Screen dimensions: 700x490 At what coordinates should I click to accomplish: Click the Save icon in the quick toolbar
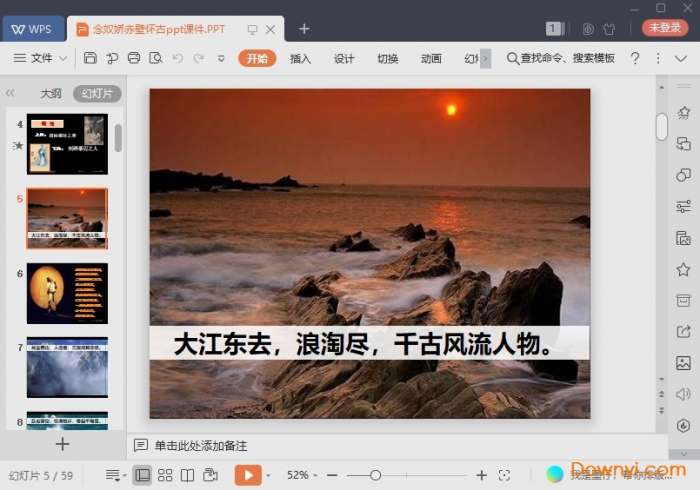coord(91,59)
